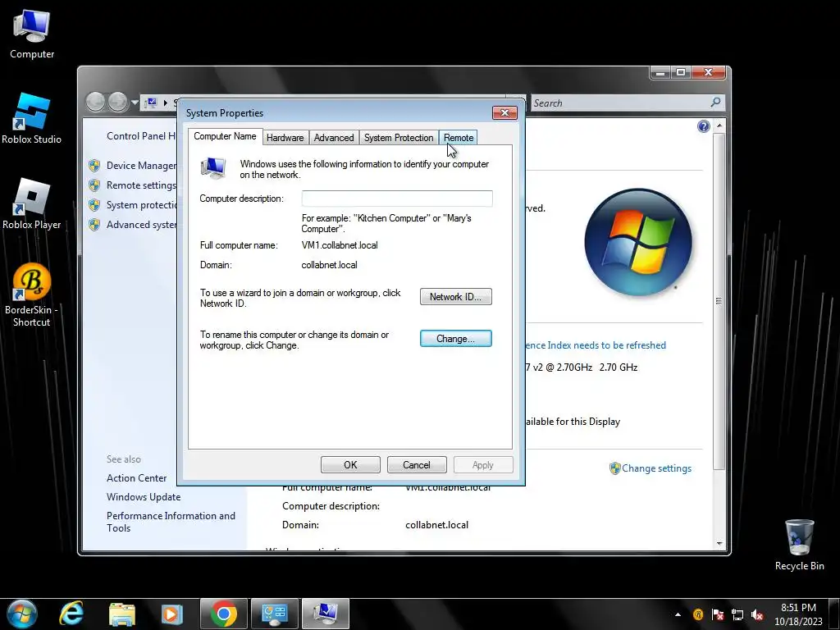
Task: Click the Advanced system settings shield icon
Action: click(x=94, y=225)
